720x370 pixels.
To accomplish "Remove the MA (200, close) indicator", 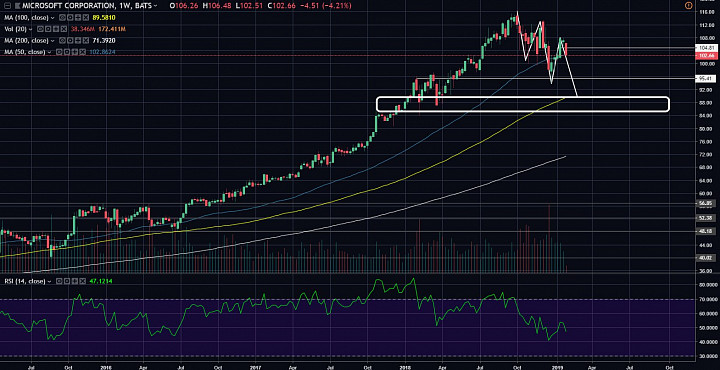I will [x=86, y=40].
